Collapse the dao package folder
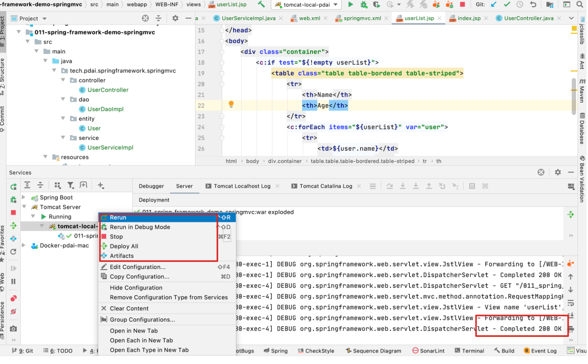Image resolution: width=588 pixels, height=364 pixels. [63, 99]
